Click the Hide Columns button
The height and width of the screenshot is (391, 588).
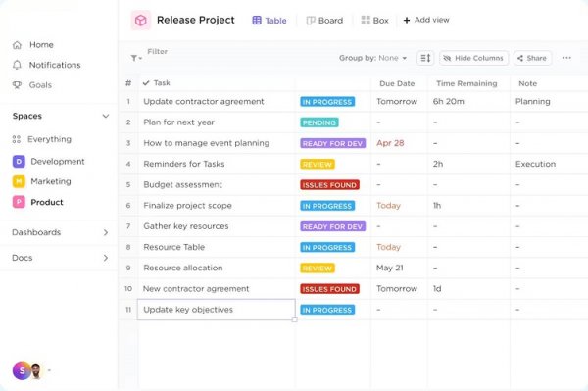point(474,58)
